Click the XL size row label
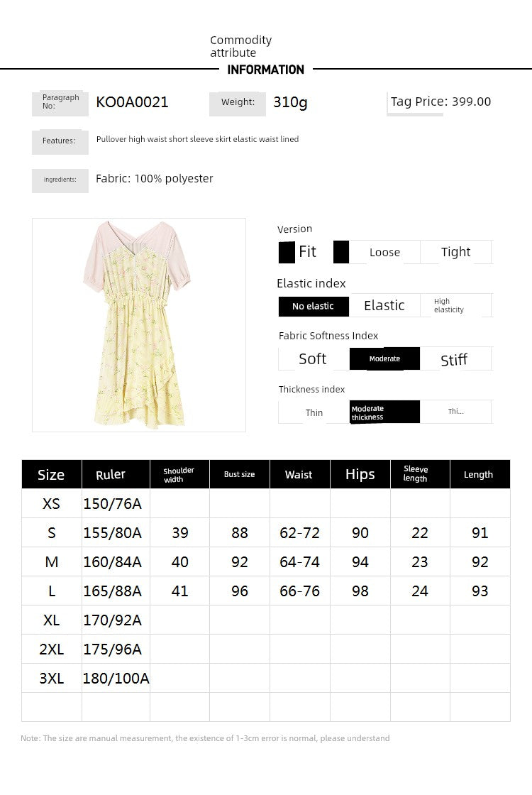 coord(51,620)
